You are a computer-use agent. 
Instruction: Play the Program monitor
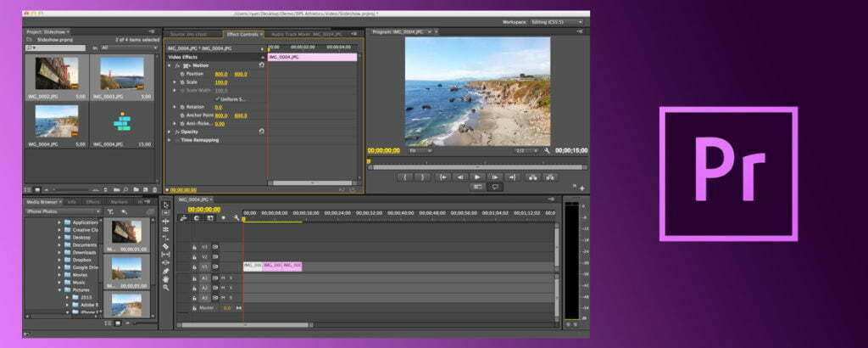477,177
